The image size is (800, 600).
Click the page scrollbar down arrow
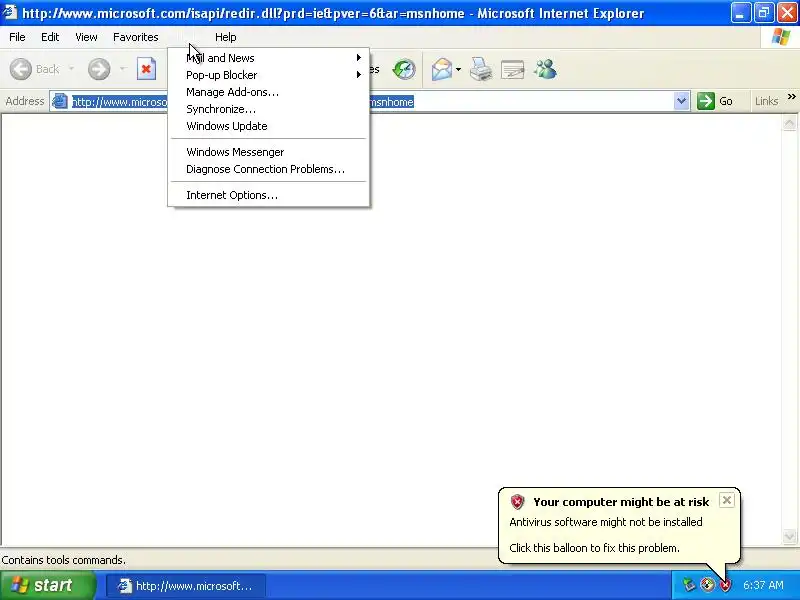(789, 536)
